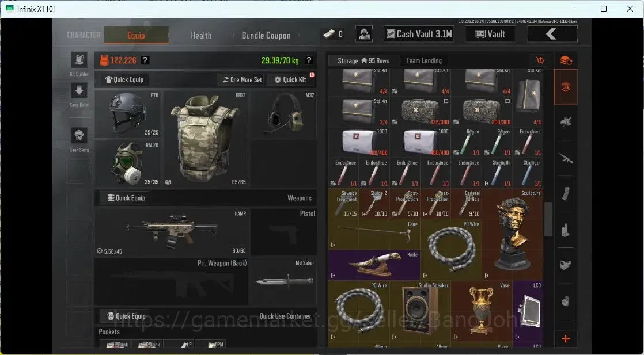Click the 29.39/70 kg weight text

tap(280, 60)
